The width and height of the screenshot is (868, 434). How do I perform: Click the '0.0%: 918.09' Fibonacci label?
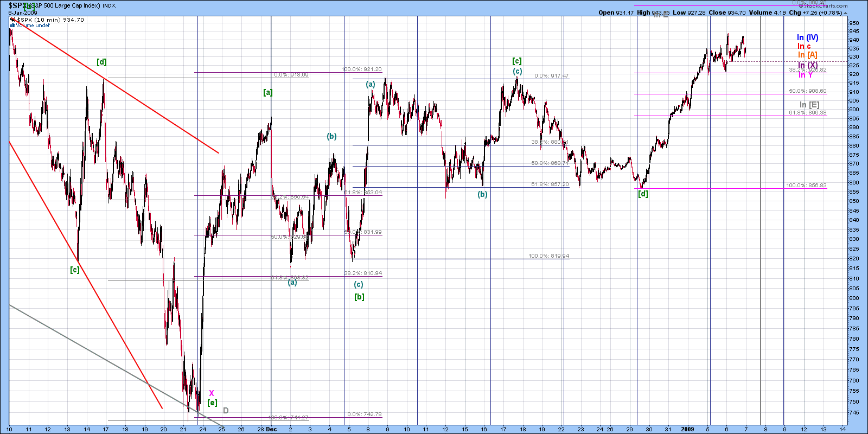pos(291,75)
